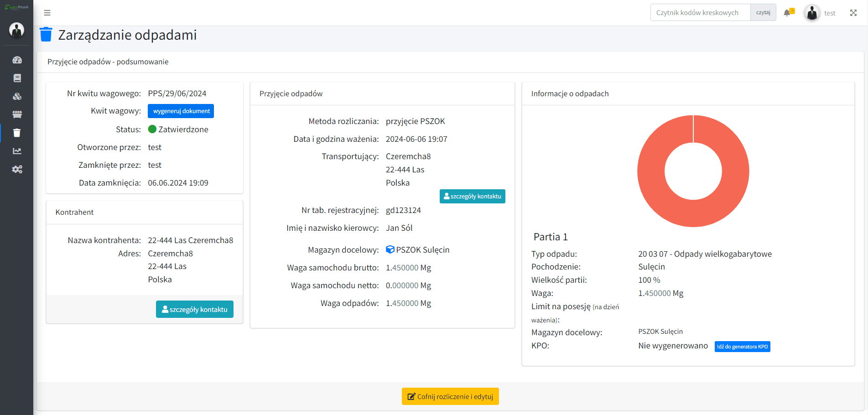Open szczegóły kontaktu for the transporter
The width and height of the screenshot is (868, 415).
[x=472, y=196]
